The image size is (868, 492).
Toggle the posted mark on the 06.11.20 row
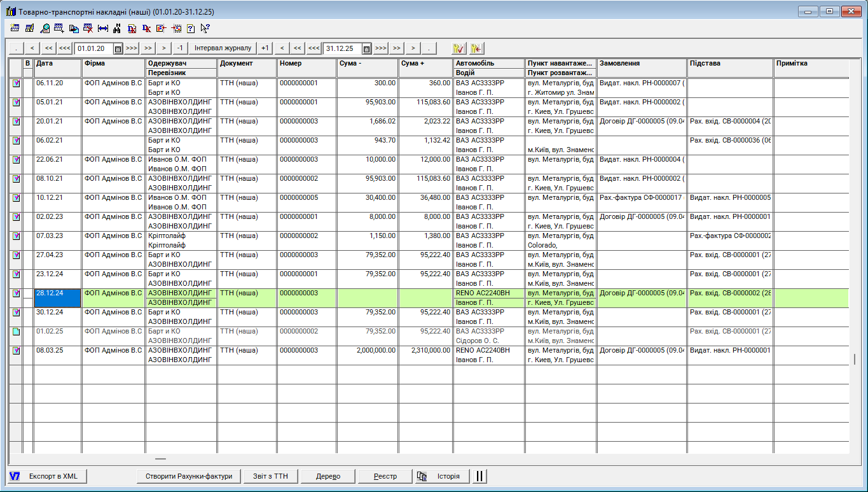coord(16,83)
